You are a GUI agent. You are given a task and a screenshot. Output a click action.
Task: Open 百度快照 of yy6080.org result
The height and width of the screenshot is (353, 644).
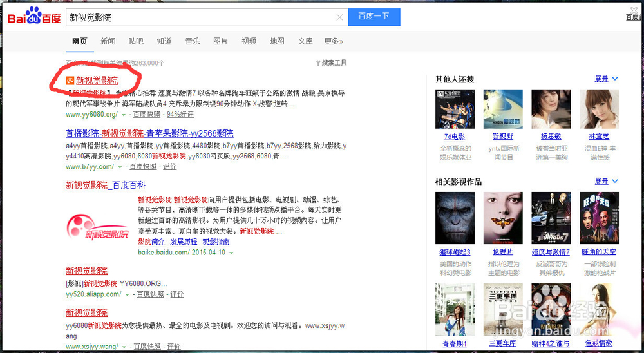pyautogui.click(x=147, y=114)
